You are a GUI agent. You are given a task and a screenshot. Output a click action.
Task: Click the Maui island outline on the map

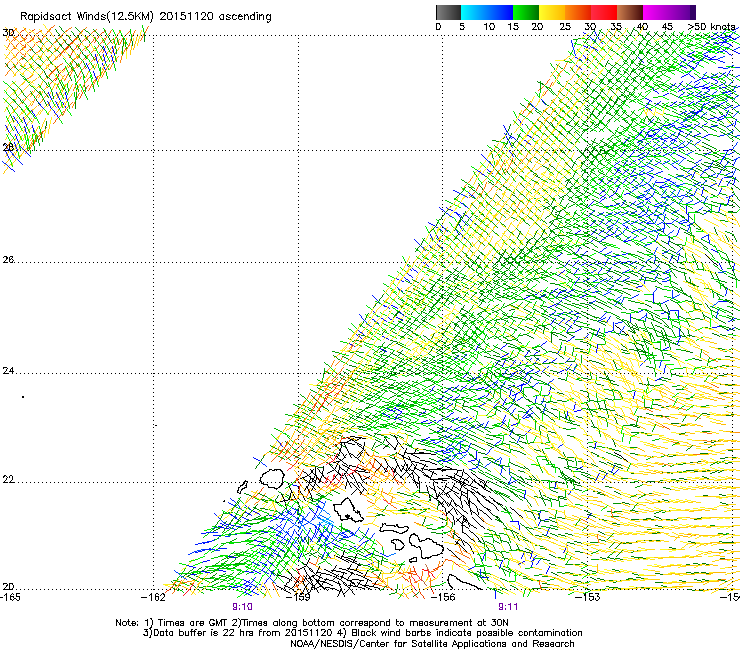[426, 546]
